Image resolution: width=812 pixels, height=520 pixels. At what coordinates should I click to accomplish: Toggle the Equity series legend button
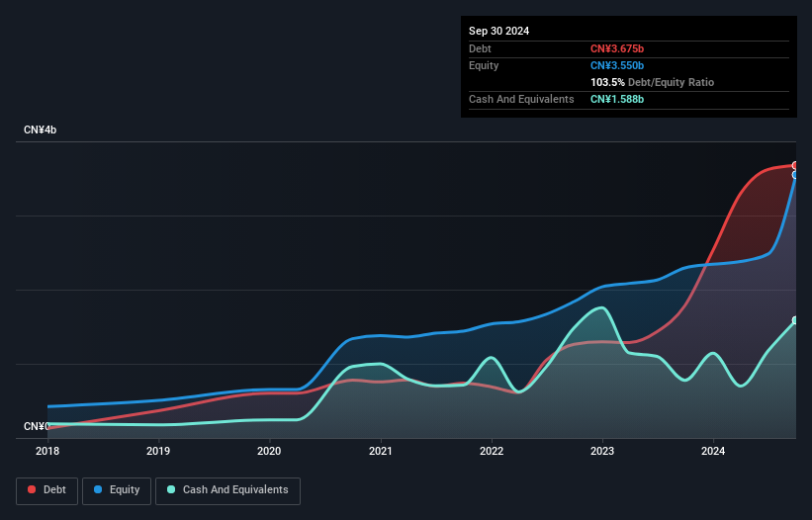coord(117,490)
